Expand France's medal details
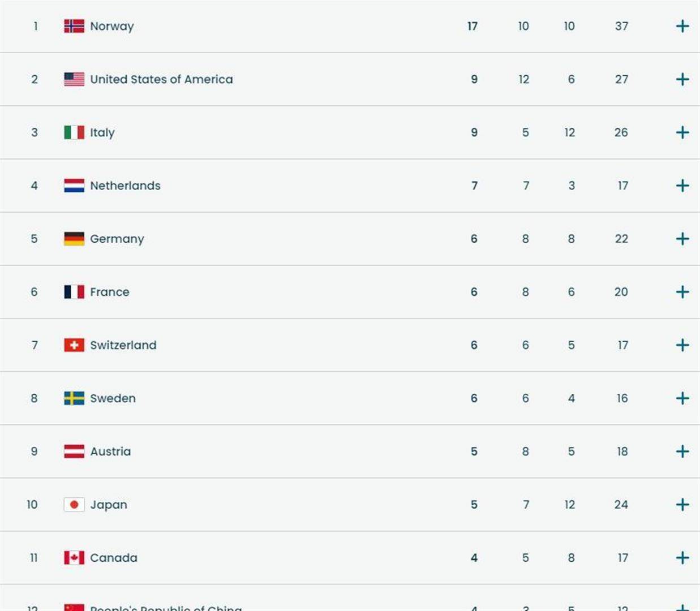 (x=682, y=292)
